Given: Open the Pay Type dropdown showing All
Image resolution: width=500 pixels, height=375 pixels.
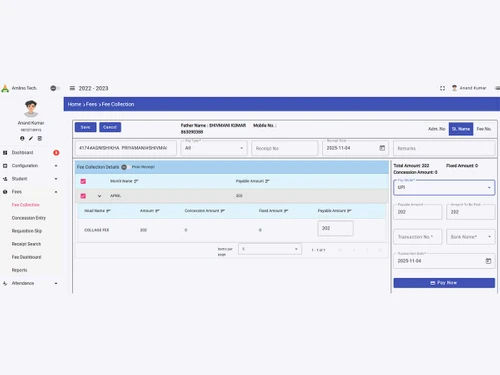Looking at the screenshot, I should point(214,148).
